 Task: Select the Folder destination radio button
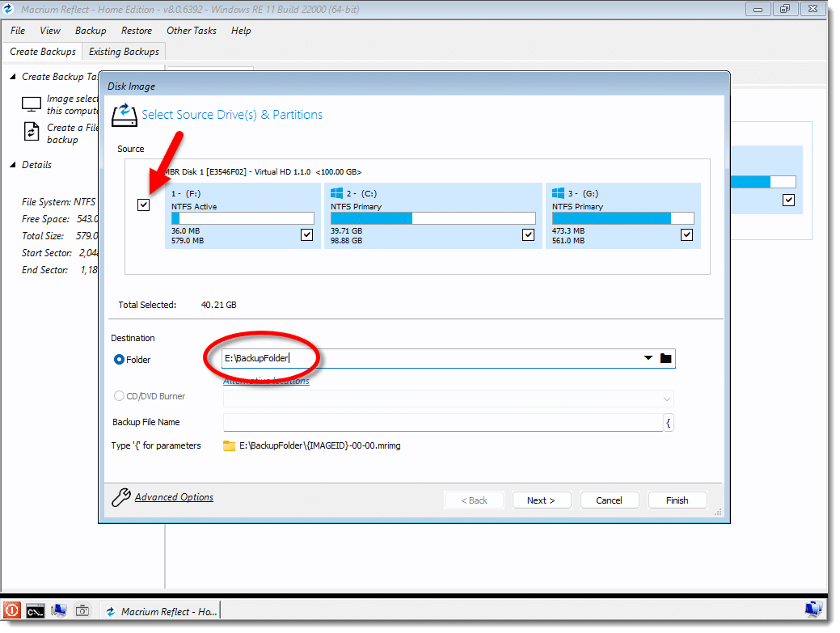[x=120, y=360]
